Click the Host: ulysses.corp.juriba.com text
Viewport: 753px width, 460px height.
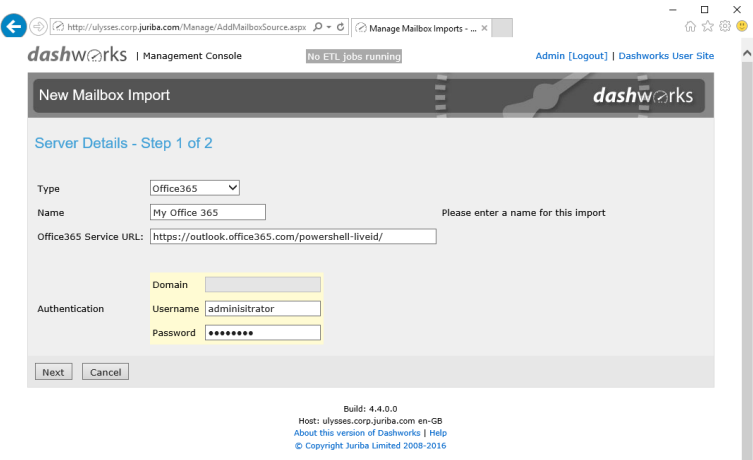tap(370, 421)
